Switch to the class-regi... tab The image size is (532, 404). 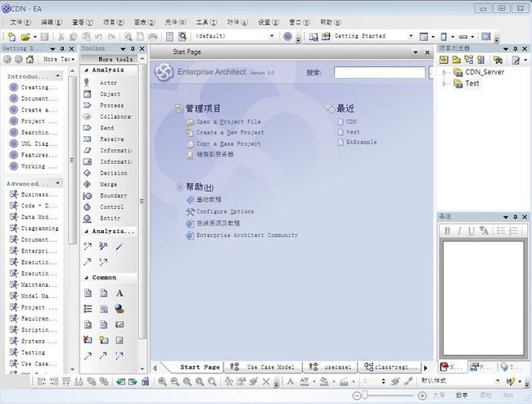390,367
